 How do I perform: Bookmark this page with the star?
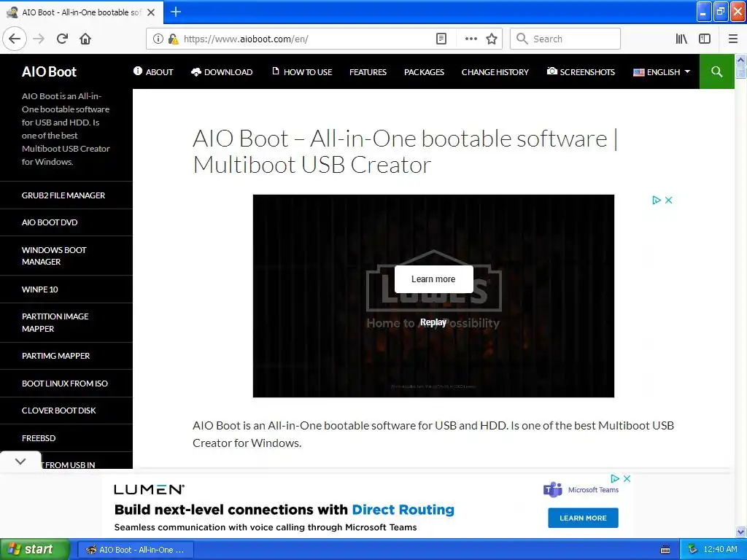pos(492,39)
